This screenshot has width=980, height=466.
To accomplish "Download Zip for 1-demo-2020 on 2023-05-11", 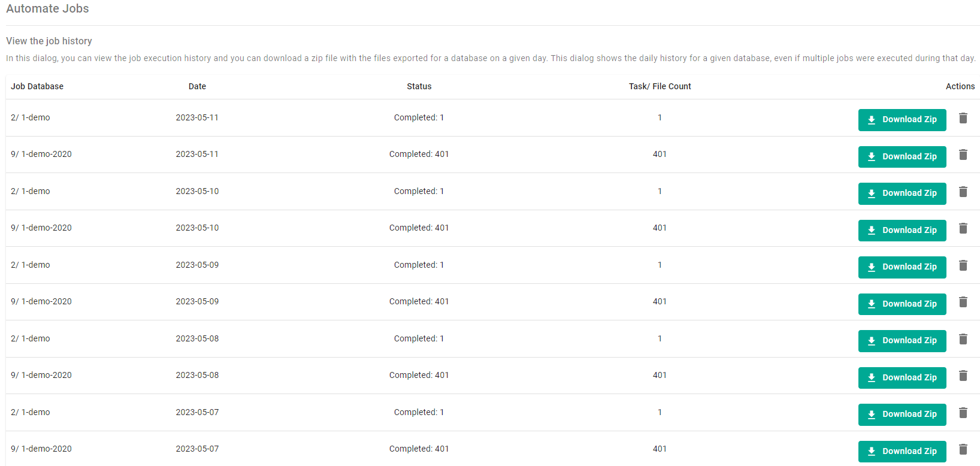I will 902,157.
